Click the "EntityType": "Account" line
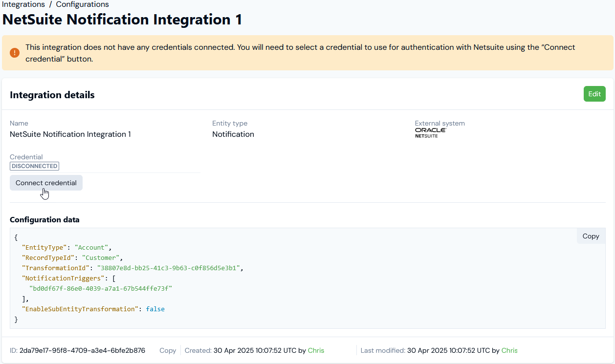615x364 pixels. point(66,248)
